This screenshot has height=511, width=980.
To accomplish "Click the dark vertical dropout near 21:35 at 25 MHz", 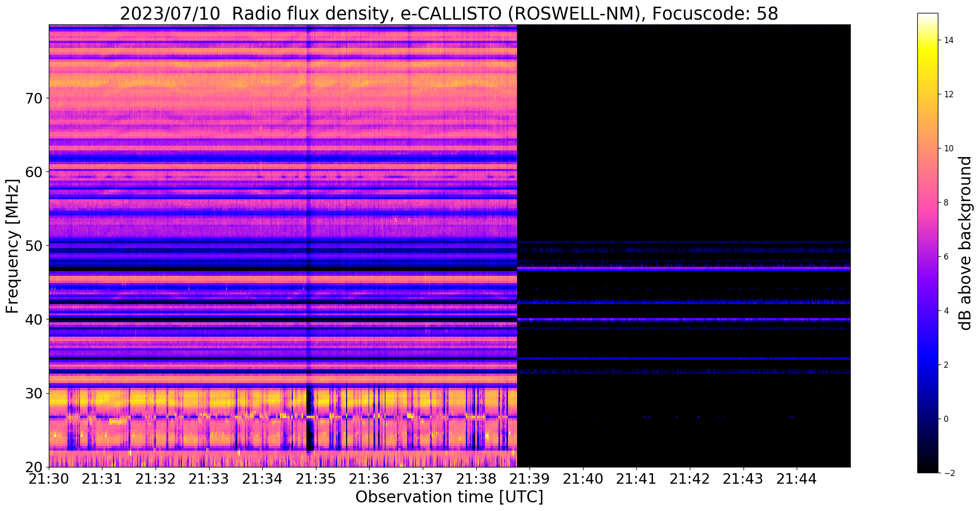I will [310, 419].
